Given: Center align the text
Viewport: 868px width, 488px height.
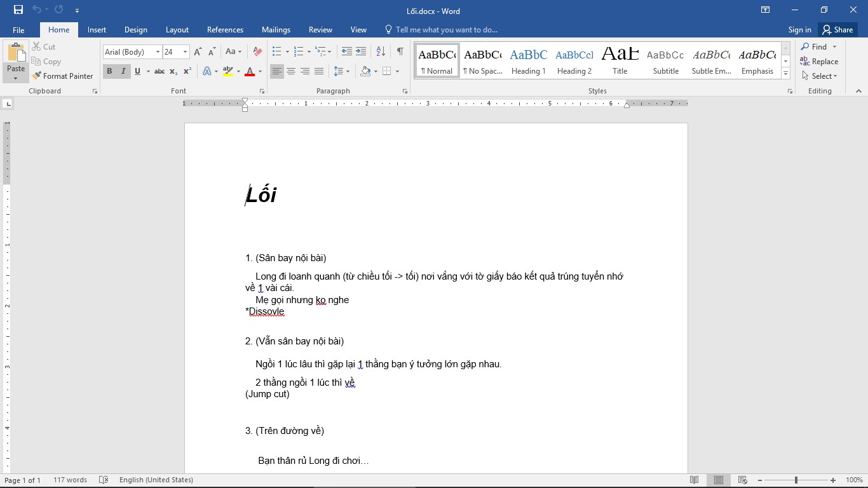Looking at the screenshot, I should click(291, 71).
